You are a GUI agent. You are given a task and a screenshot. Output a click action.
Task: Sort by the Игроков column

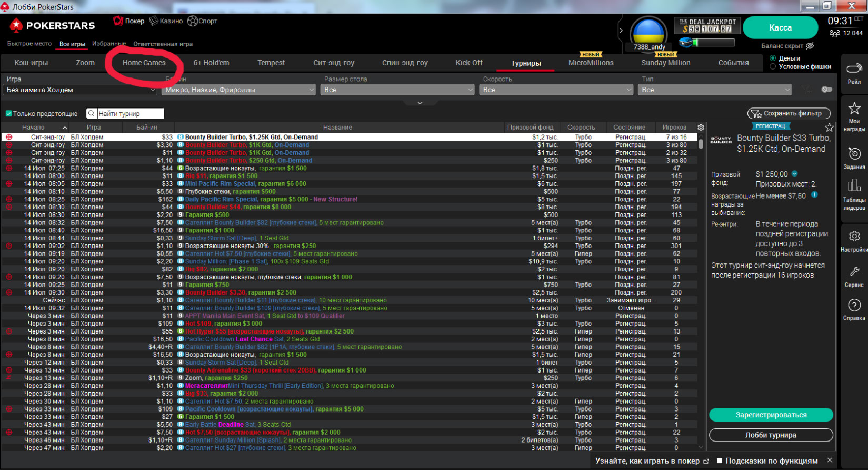click(x=674, y=128)
